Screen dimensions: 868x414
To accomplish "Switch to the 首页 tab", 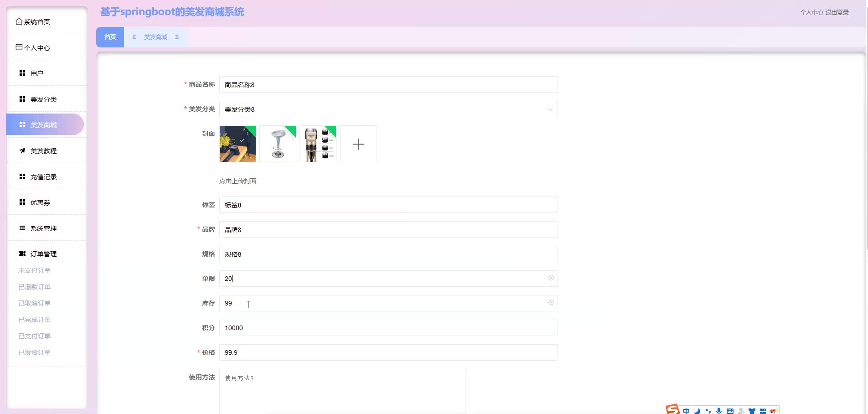I will (x=110, y=37).
